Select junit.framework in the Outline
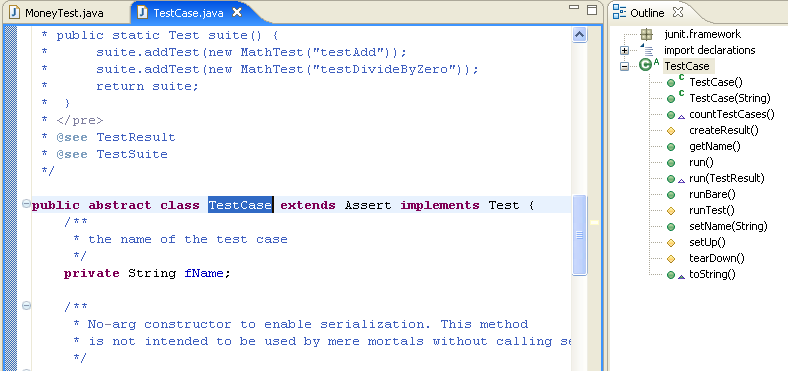The height and width of the screenshot is (371, 788). (x=702, y=35)
